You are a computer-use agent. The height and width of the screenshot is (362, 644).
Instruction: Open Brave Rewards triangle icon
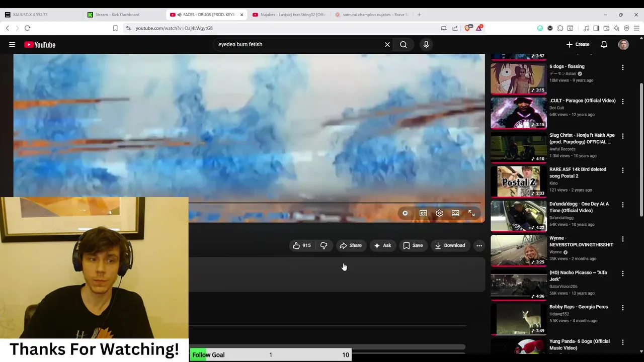coord(479,28)
